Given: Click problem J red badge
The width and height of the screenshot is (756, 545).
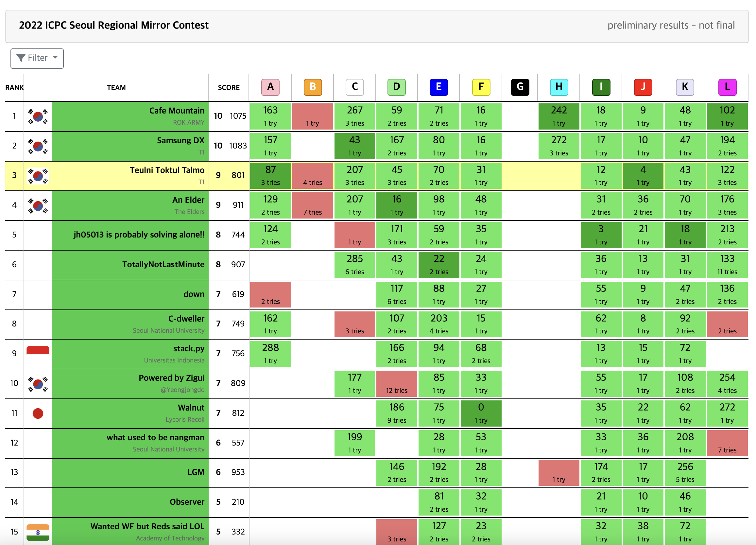Looking at the screenshot, I should [x=643, y=87].
